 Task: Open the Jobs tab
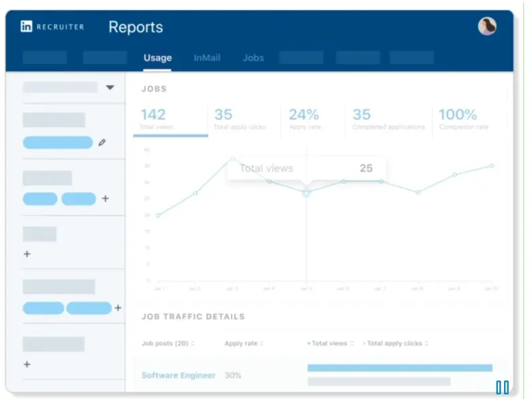click(253, 58)
